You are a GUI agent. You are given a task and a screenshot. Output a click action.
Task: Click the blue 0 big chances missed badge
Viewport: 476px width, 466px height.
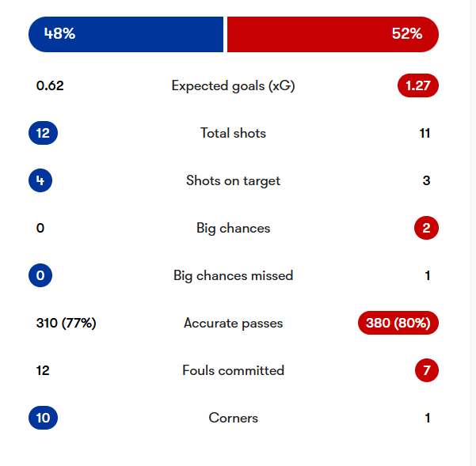pyautogui.click(x=40, y=275)
